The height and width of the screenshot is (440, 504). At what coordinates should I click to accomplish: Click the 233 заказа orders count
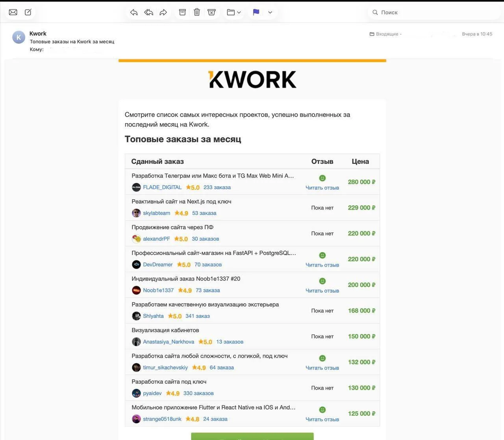point(217,188)
